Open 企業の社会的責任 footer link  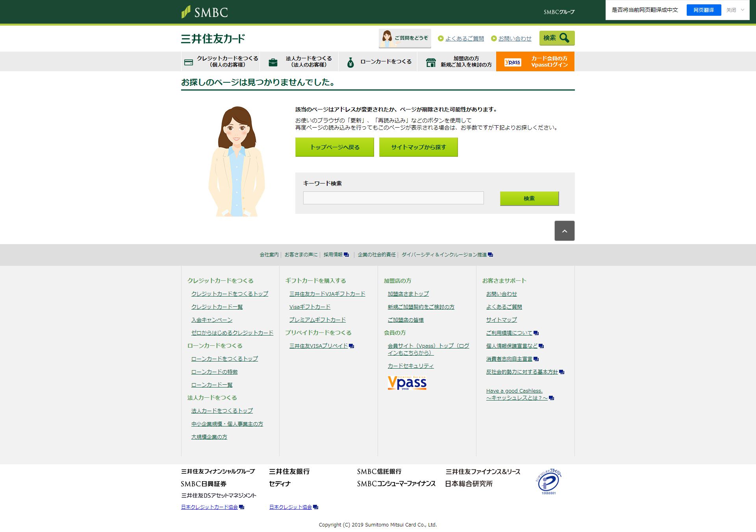pos(377,255)
